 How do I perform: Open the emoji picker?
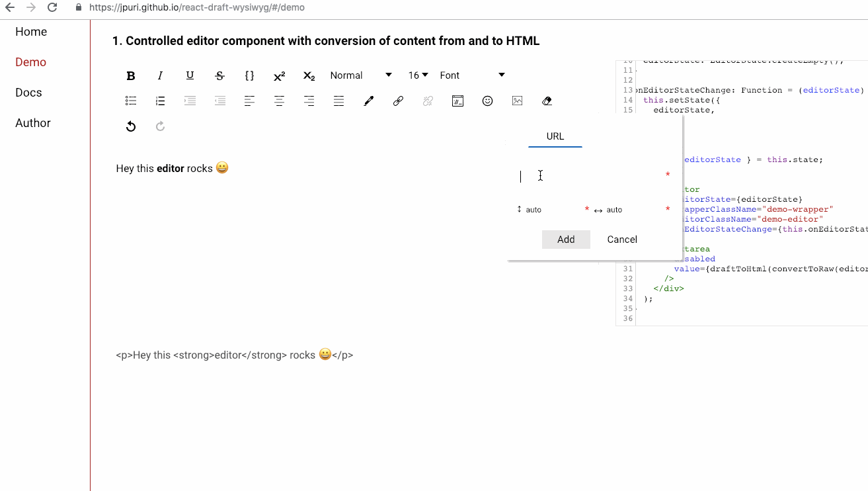tap(487, 101)
